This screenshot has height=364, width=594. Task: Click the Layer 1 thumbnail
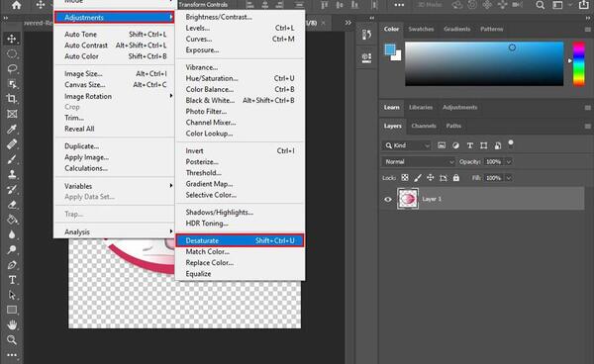pos(408,199)
